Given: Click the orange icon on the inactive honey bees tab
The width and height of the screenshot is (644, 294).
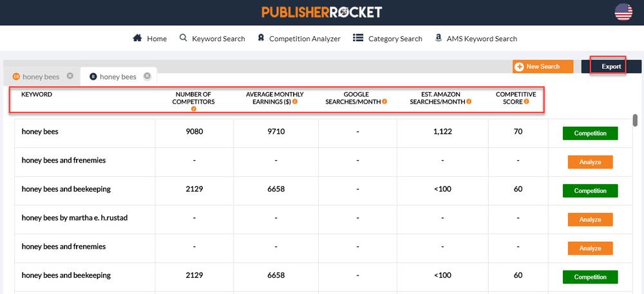Looking at the screenshot, I should tap(17, 77).
